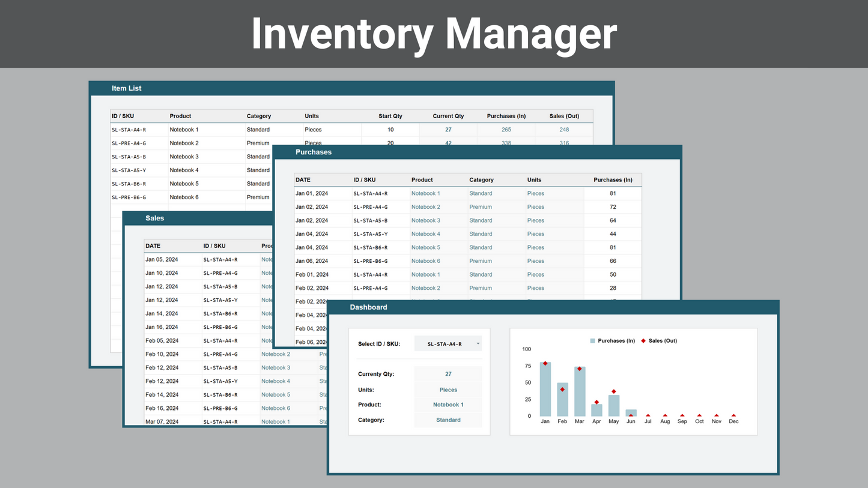The image size is (868, 488).
Task: Select the Purchases panel title
Action: [x=313, y=152]
